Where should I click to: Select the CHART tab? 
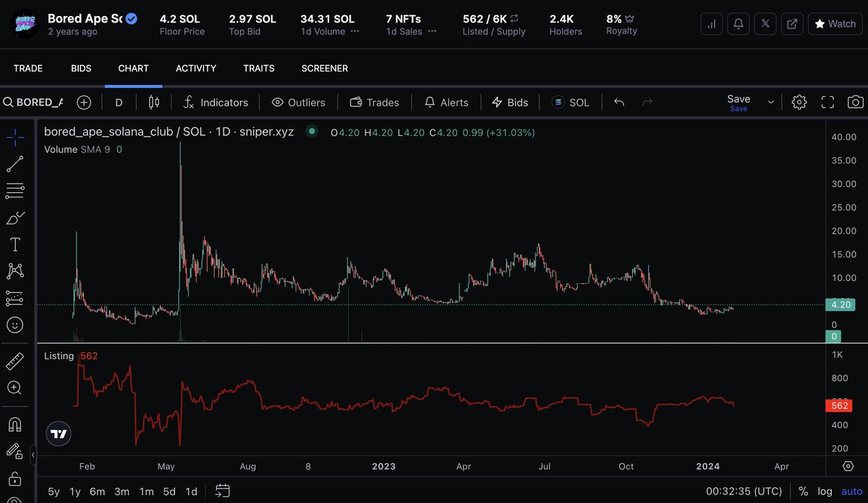[x=133, y=68]
